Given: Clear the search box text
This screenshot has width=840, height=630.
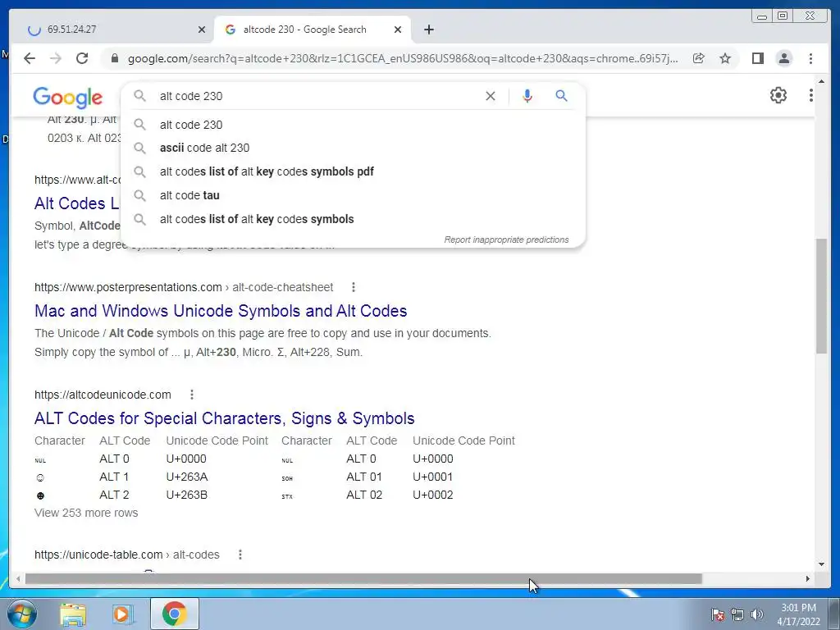Looking at the screenshot, I should (x=491, y=96).
